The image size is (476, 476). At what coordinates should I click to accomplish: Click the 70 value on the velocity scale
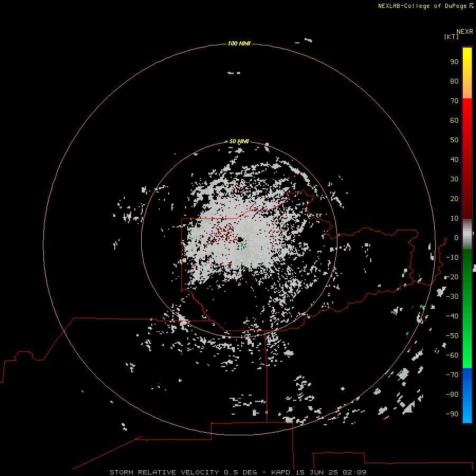pyautogui.click(x=454, y=101)
